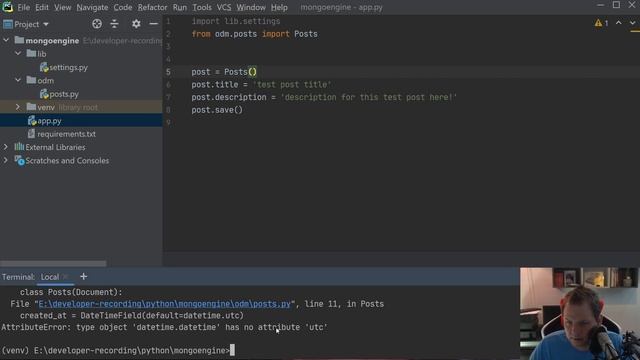Viewport: 640px width, 360px height.
Task: Open the Code menu
Action: 122,7
